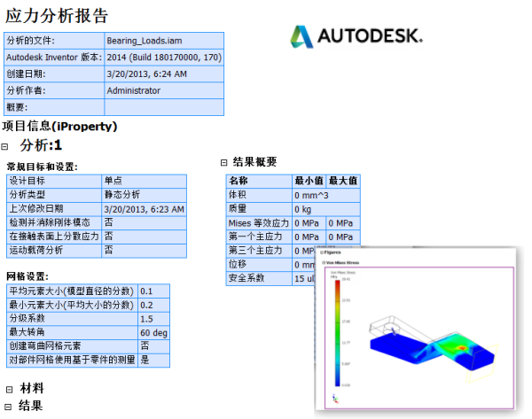The image size is (532, 419).
Task: Select 否 in the 运动载荷分析 row
Action: tap(108, 250)
